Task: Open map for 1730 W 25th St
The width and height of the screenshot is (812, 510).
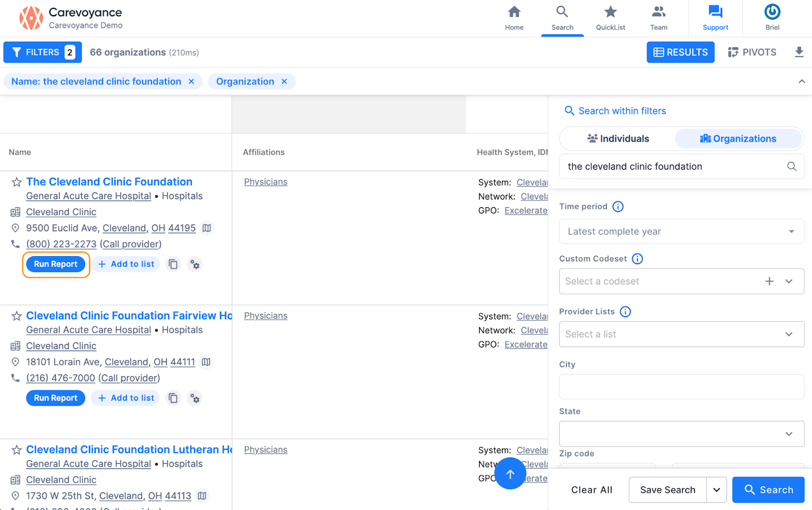Action: tap(202, 496)
